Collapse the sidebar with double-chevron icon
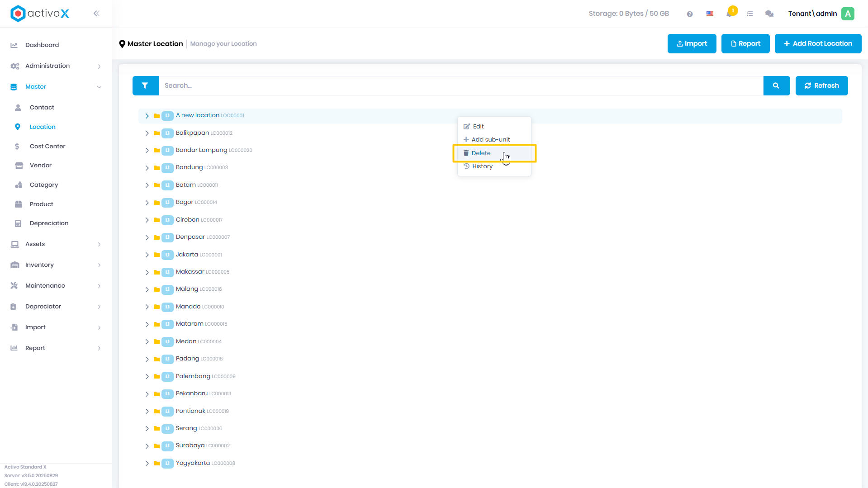The image size is (868, 488). pyautogui.click(x=96, y=14)
